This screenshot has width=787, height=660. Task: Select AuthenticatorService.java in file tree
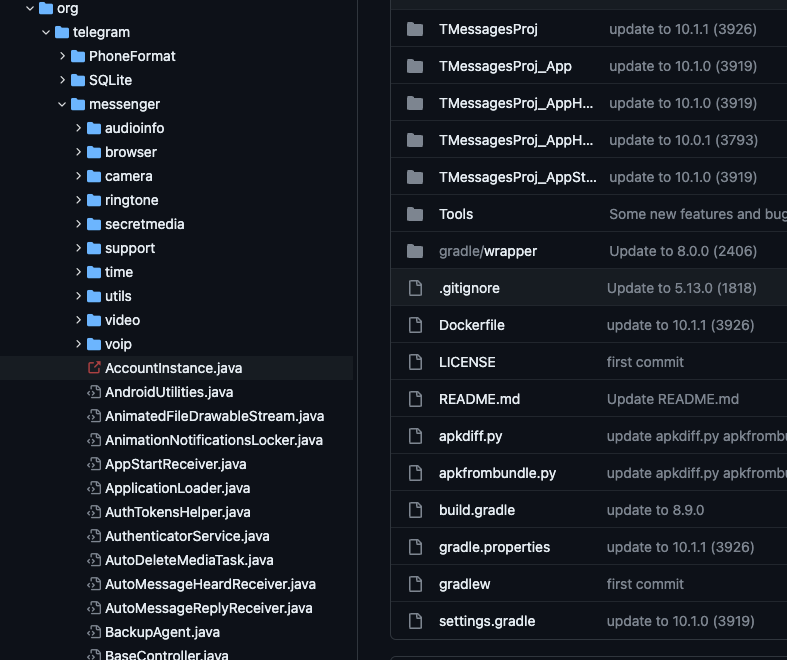pyautogui.click(x=187, y=536)
